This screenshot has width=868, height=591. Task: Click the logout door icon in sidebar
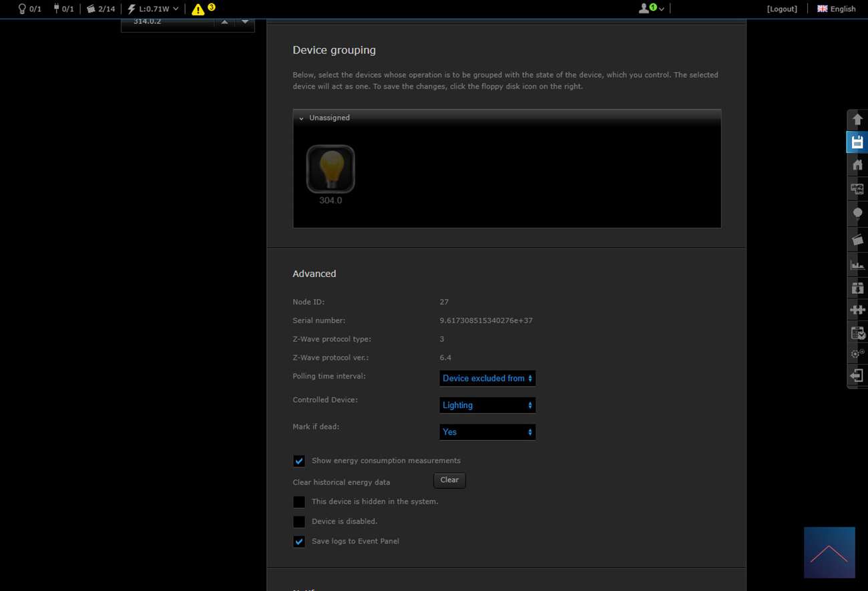click(857, 376)
